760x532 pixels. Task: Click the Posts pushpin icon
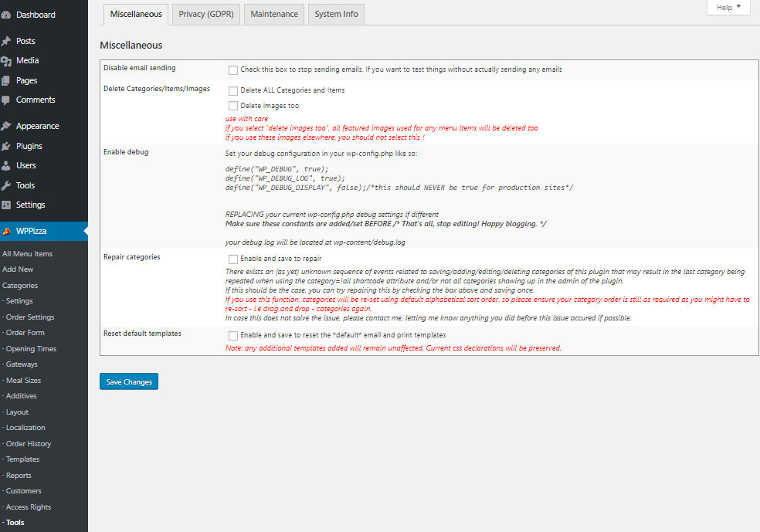click(x=6, y=41)
